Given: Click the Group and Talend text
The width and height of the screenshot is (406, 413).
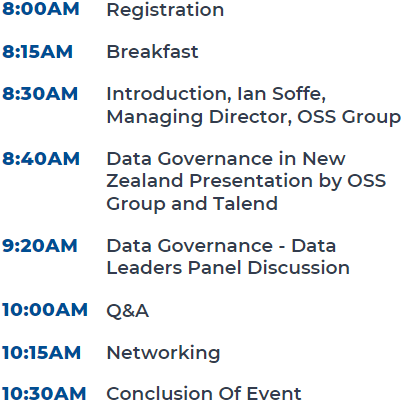Looking at the screenshot, I should pyautogui.click(x=192, y=204).
